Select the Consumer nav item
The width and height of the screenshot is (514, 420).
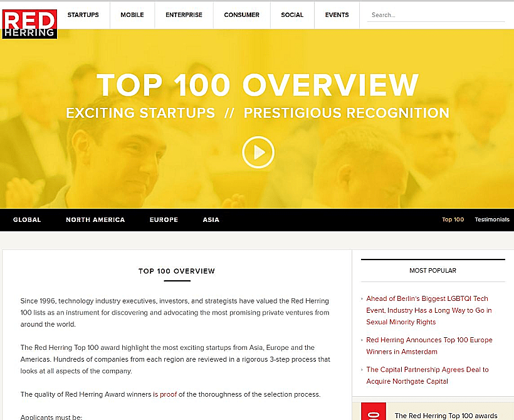coord(241,15)
